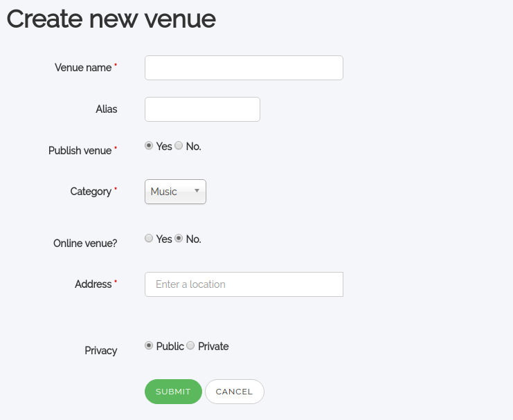Select Yes for Online venue
The height and width of the screenshot is (420, 513).
[149, 239]
